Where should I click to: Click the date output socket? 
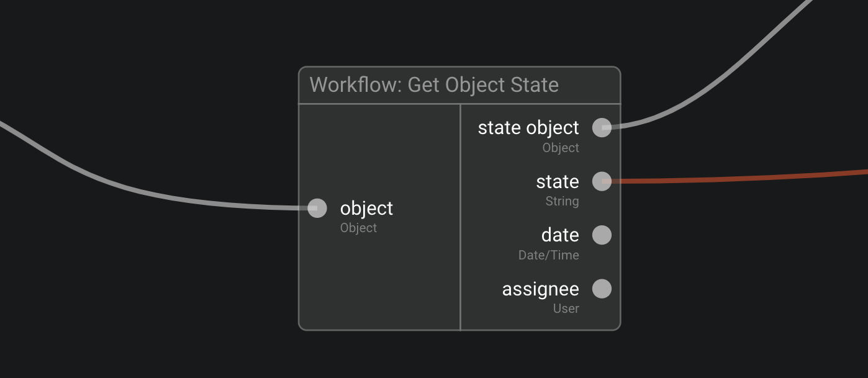click(x=601, y=235)
